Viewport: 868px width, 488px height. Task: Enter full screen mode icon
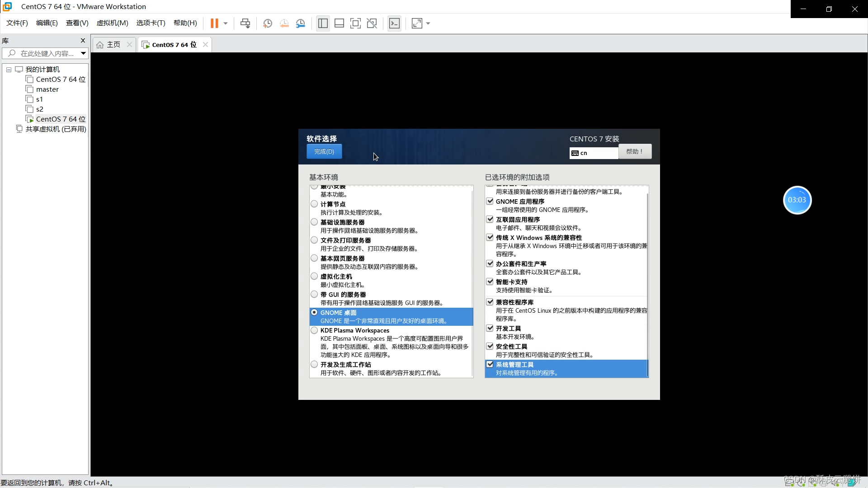point(356,23)
